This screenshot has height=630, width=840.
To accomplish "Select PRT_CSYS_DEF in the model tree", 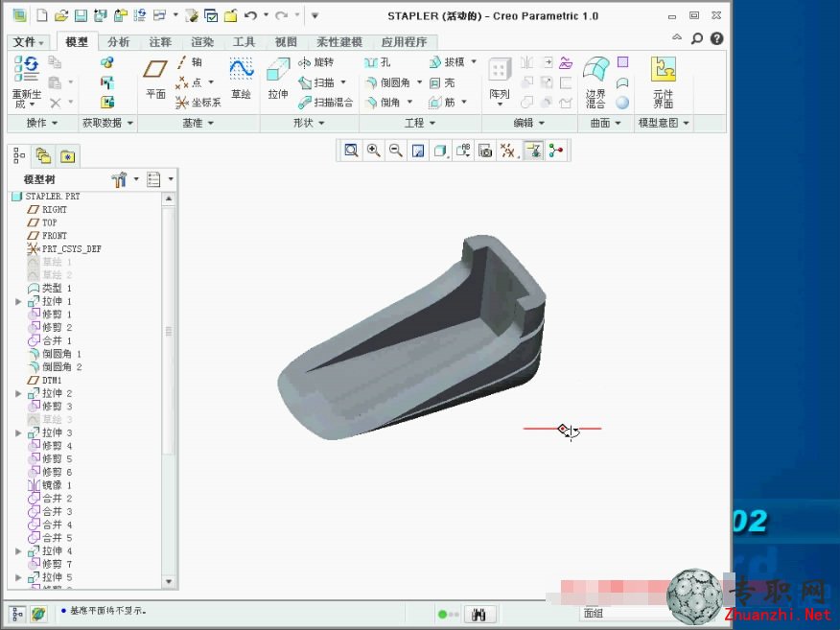I will point(64,249).
